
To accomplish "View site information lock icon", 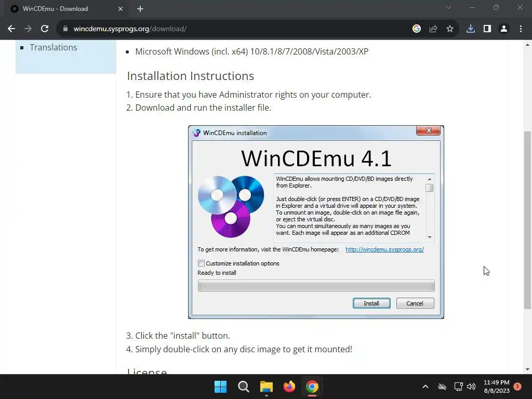I will pyautogui.click(x=65, y=29).
